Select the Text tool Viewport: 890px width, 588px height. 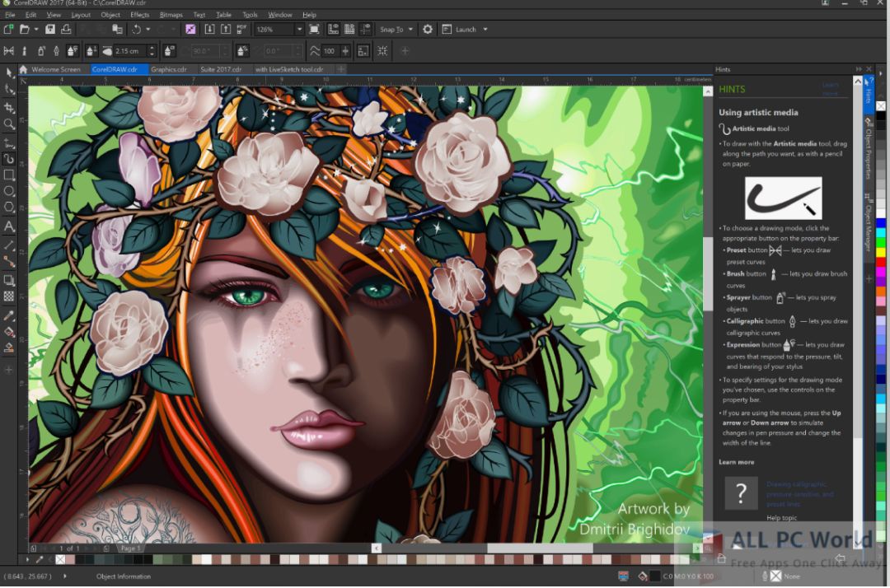(x=9, y=226)
